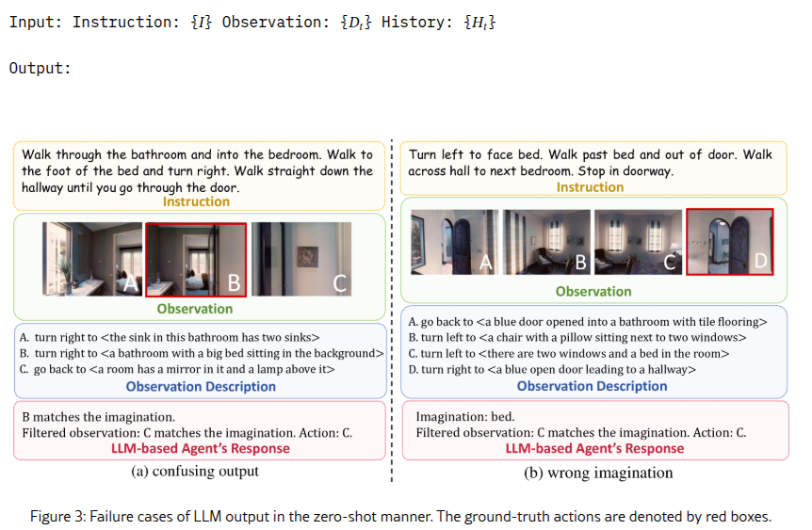Click red-boxed thumbnail B in panel (a)
The width and height of the screenshot is (812, 530).
point(196,260)
